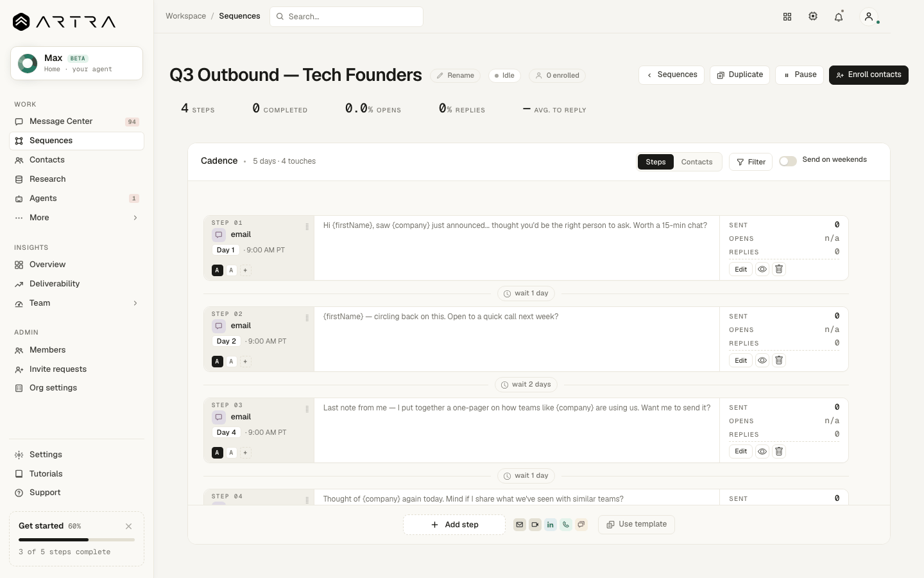Preview Step 01 with the eye icon
This screenshot has height=578, width=924.
762,269
